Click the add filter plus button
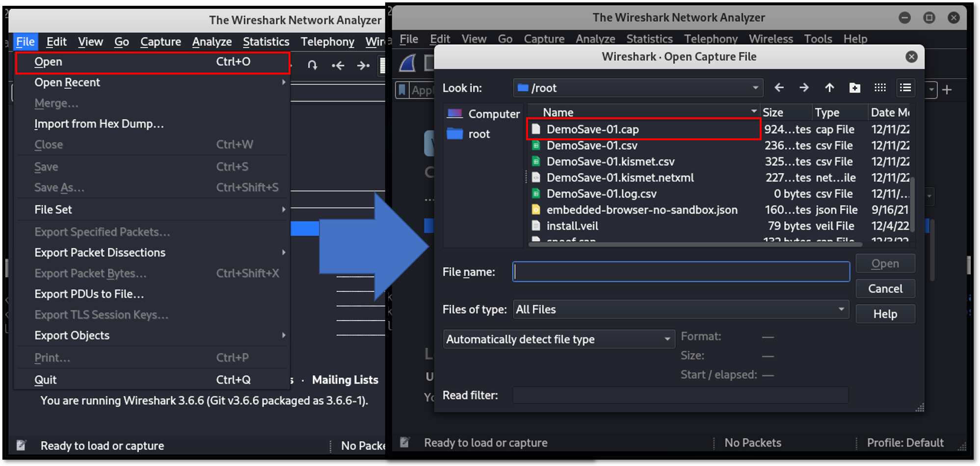The width and height of the screenshot is (980, 466). pyautogui.click(x=947, y=90)
